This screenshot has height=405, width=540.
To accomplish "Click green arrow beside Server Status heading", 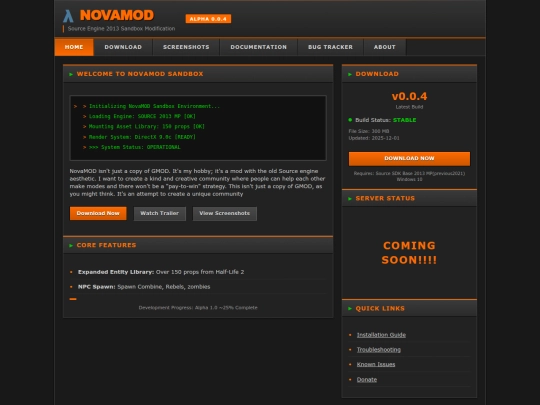I will [350, 199].
